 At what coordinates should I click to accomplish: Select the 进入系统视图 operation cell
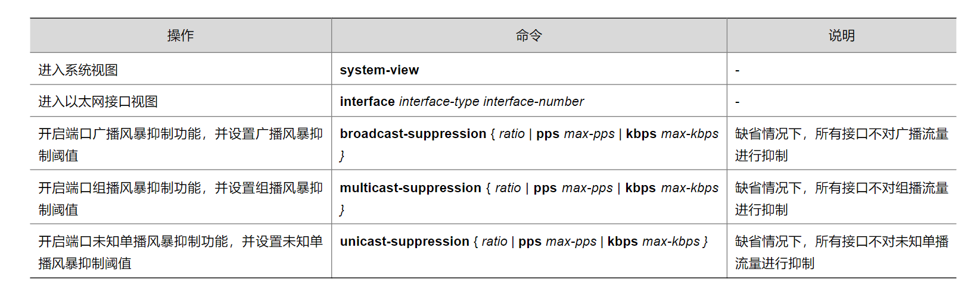[x=78, y=70]
